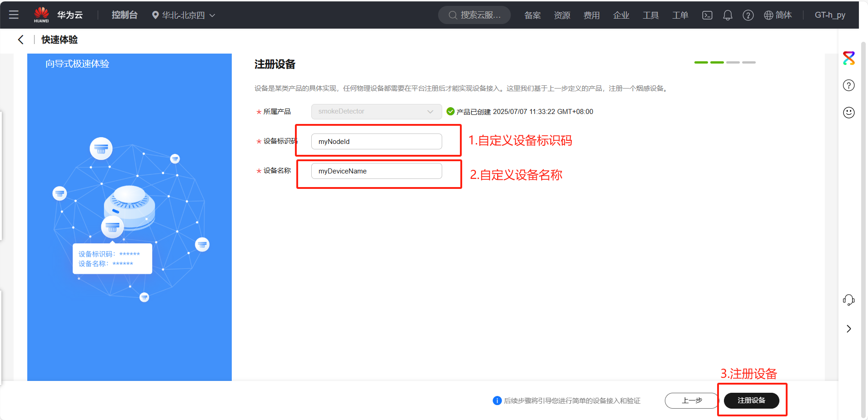Open the smokeDetector product dropdown

(x=376, y=112)
